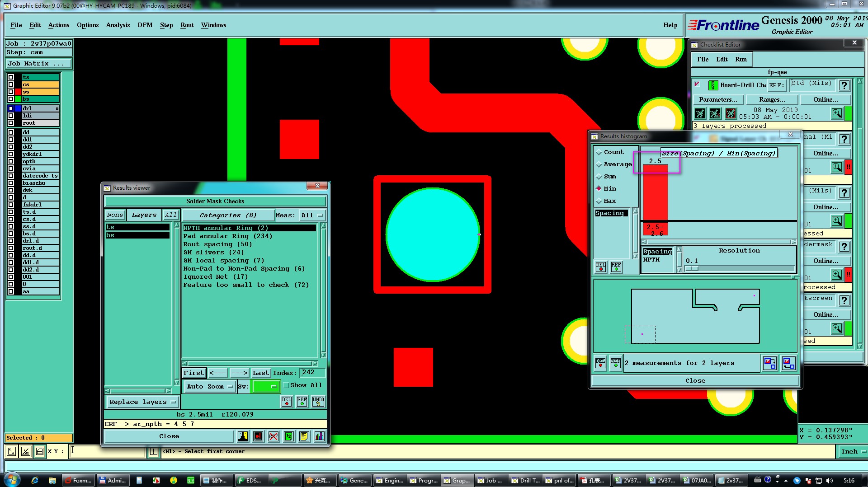Click the green drill icon of Board-Drill Check
Image resolution: width=868 pixels, height=487 pixels.
point(713,85)
